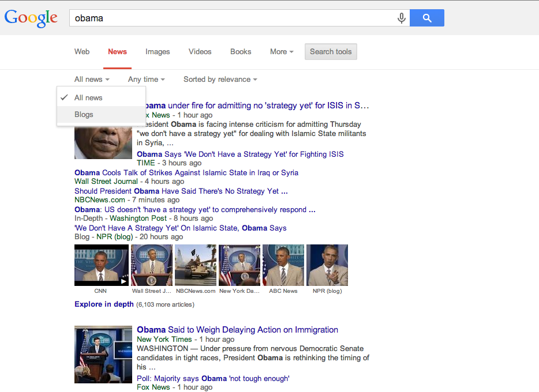Open NPR 'We Don't Have A Strategy Yet' link

(x=181, y=228)
